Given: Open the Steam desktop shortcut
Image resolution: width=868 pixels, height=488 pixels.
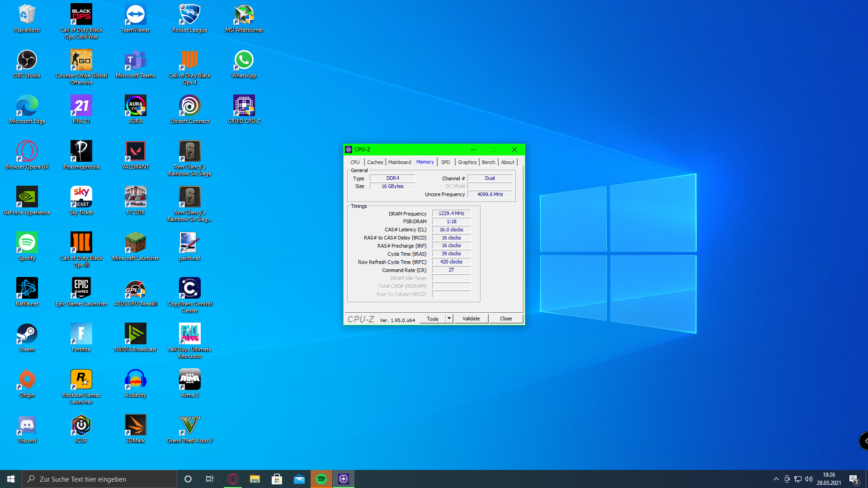Looking at the screenshot, I should [x=27, y=334].
